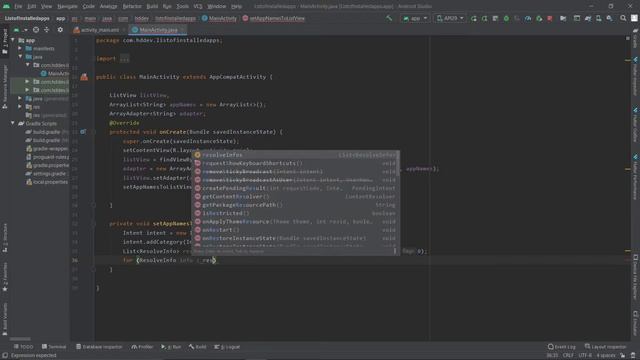Image resolution: width=640 pixels, height=360 pixels.
Task: Open the Profiler tool window
Action: click(142, 347)
